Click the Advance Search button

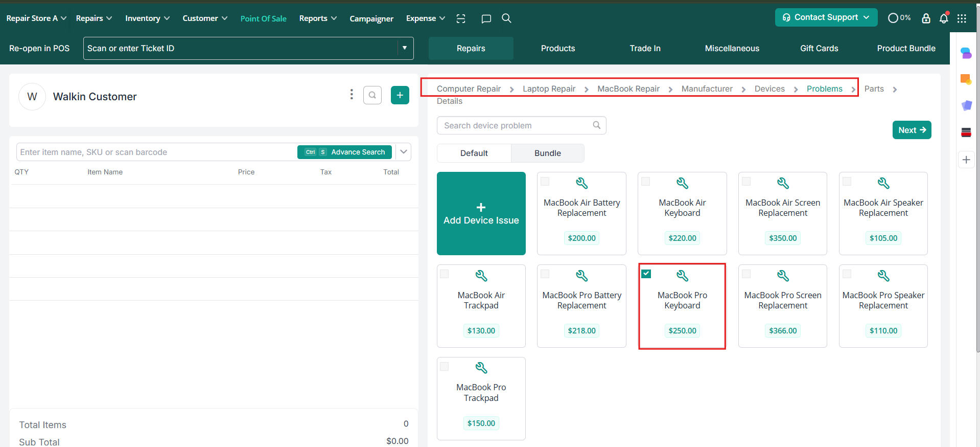pyautogui.click(x=345, y=152)
